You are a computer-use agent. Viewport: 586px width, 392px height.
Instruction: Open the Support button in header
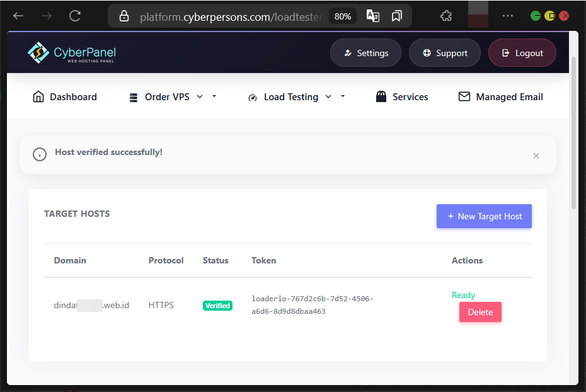(445, 53)
